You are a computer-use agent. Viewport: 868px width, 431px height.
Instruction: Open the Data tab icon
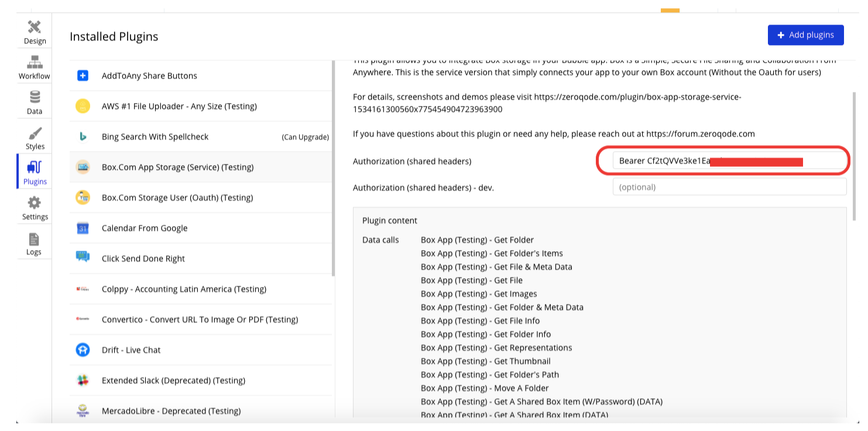pos(35,97)
